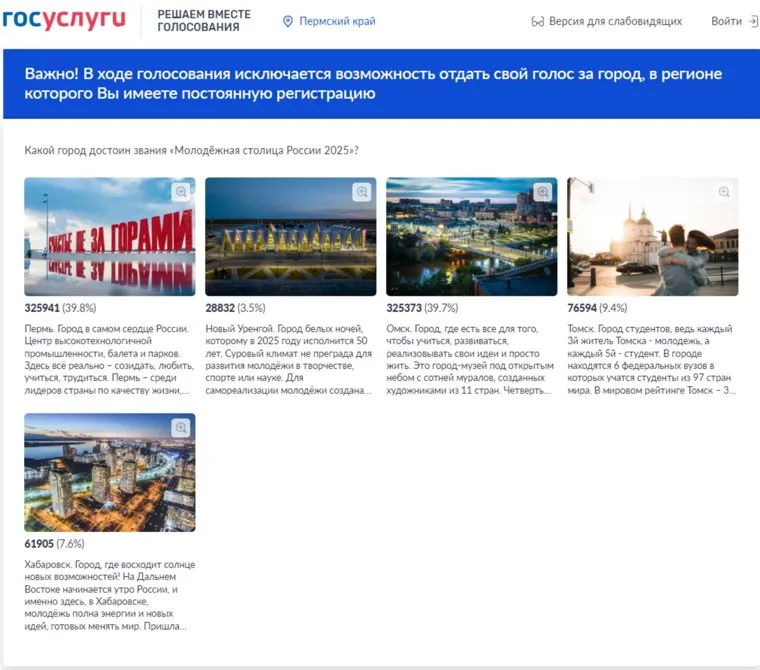Click the blue Важно notice banner
760x670 pixels.
point(380,84)
